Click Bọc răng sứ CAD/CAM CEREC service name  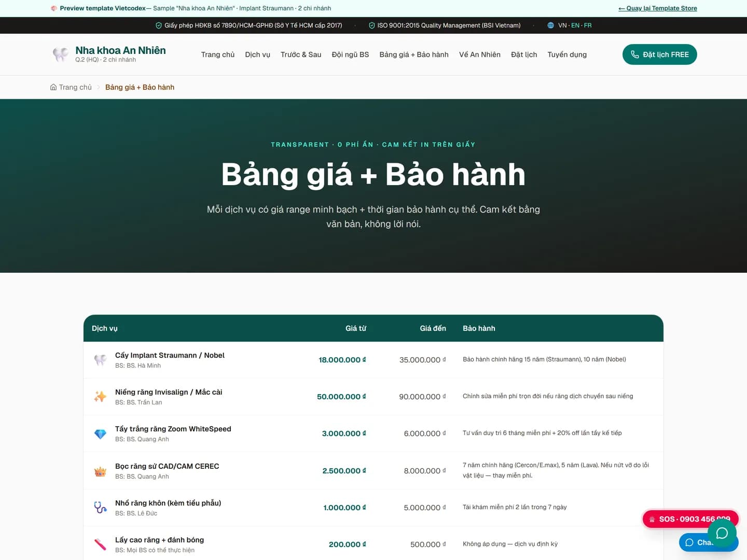167,466
